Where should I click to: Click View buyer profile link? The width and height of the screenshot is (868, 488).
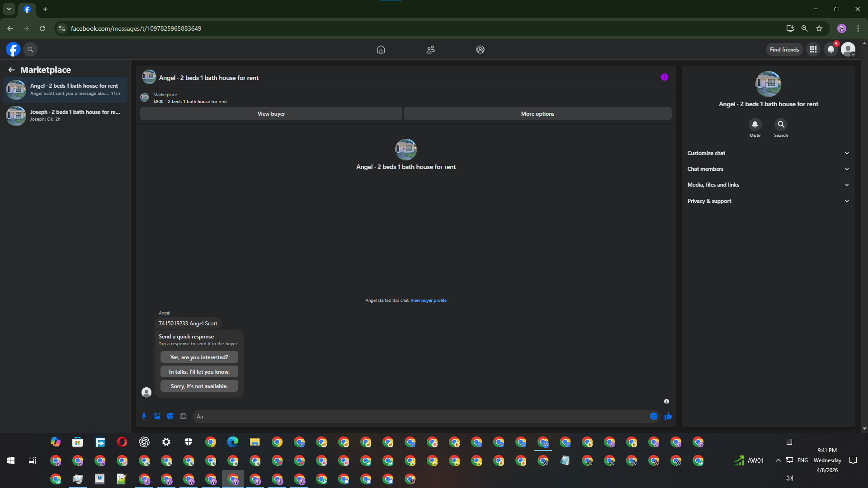(428, 300)
